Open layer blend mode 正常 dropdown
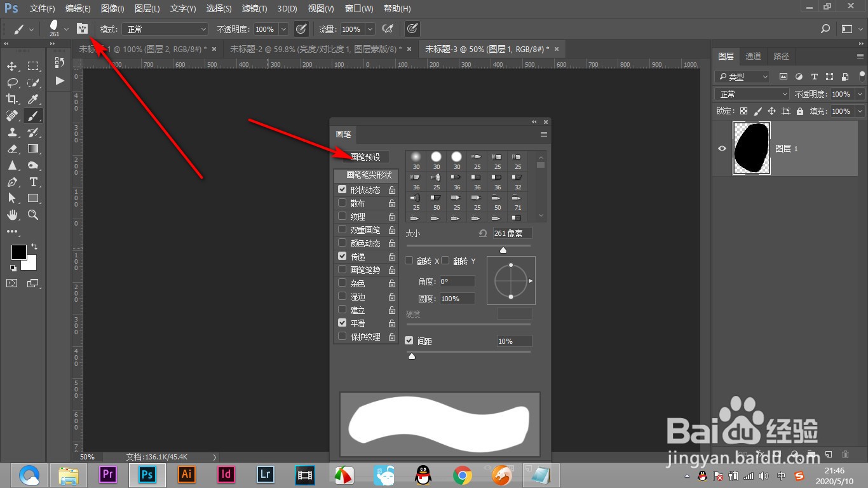This screenshot has height=488, width=868. click(753, 94)
